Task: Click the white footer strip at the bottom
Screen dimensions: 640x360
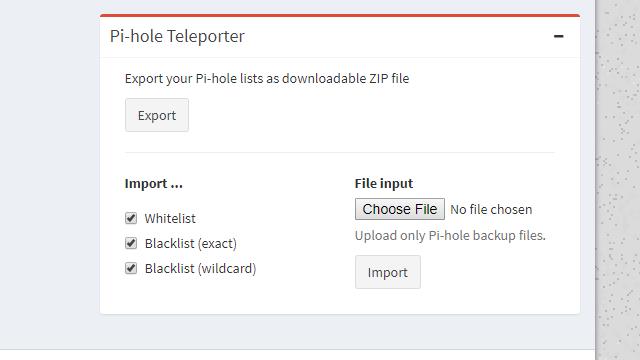Action: [x=297, y=355]
